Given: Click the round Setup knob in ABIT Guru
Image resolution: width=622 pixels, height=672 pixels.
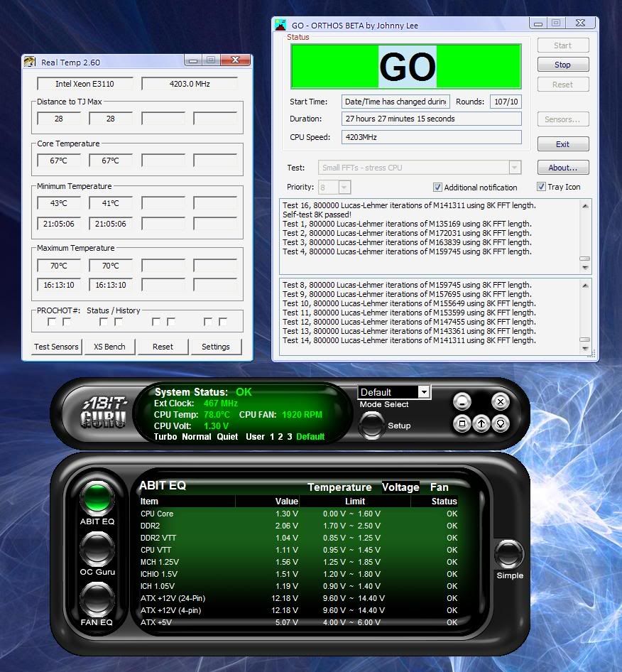Looking at the screenshot, I should (x=371, y=425).
